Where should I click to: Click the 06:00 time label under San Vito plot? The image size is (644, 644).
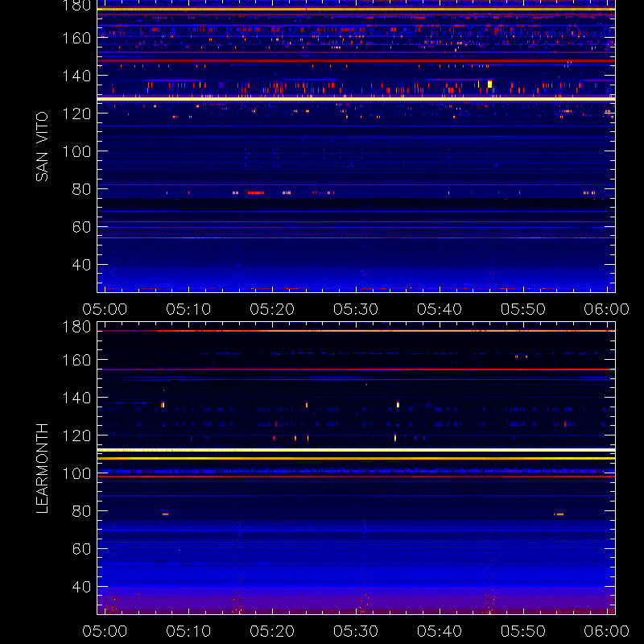(607, 309)
